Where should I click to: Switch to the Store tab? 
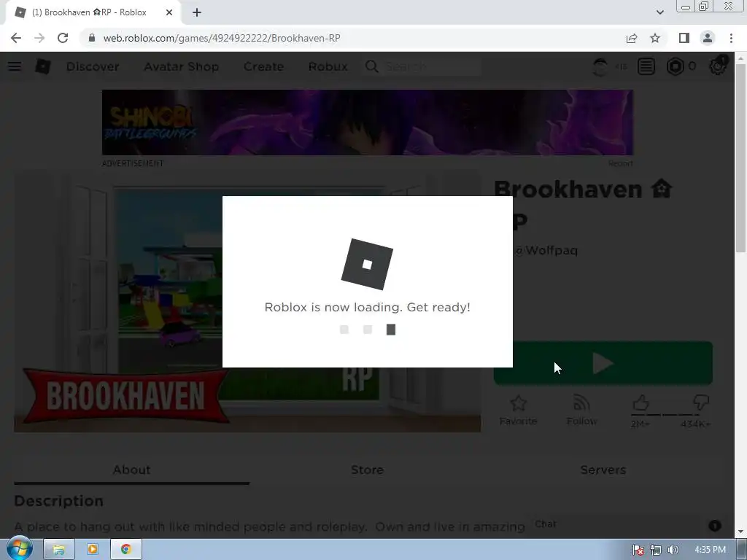pyautogui.click(x=368, y=470)
